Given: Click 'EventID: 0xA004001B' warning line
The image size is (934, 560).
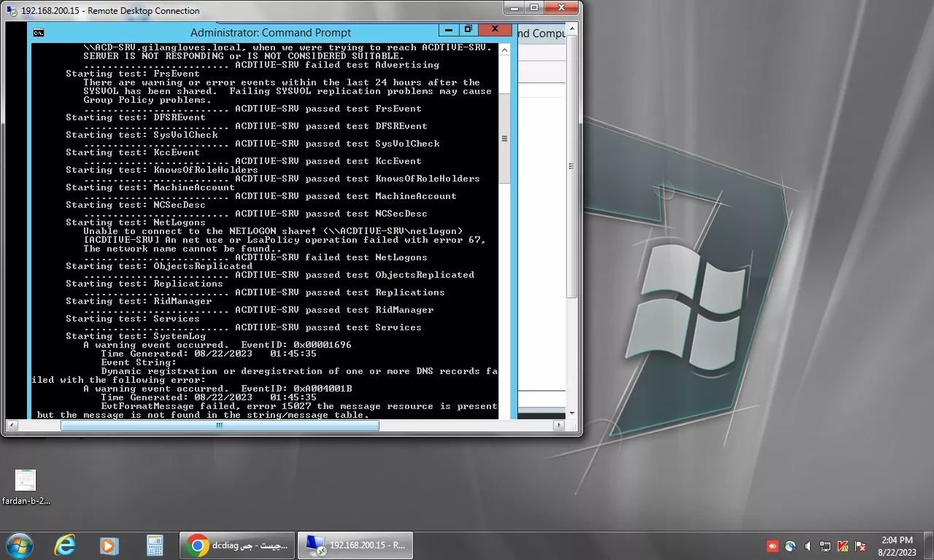Looking at the screenshot, I should 217,389.
